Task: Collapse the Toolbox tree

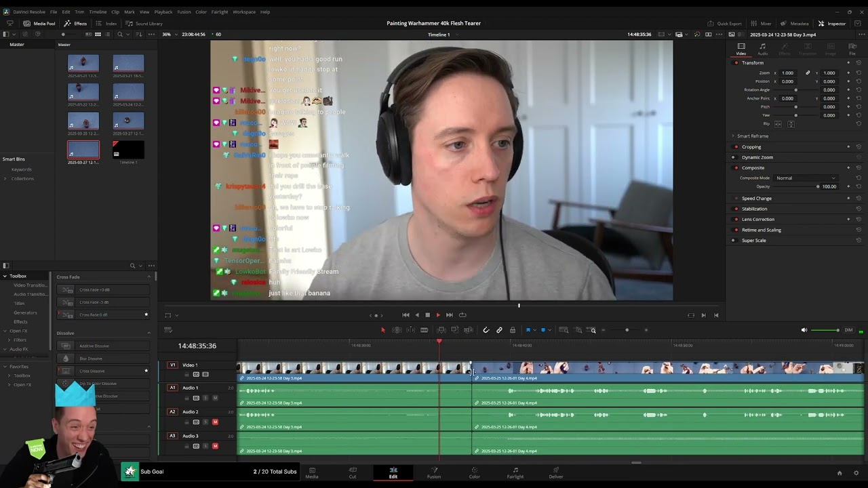Action: [5, 276]
